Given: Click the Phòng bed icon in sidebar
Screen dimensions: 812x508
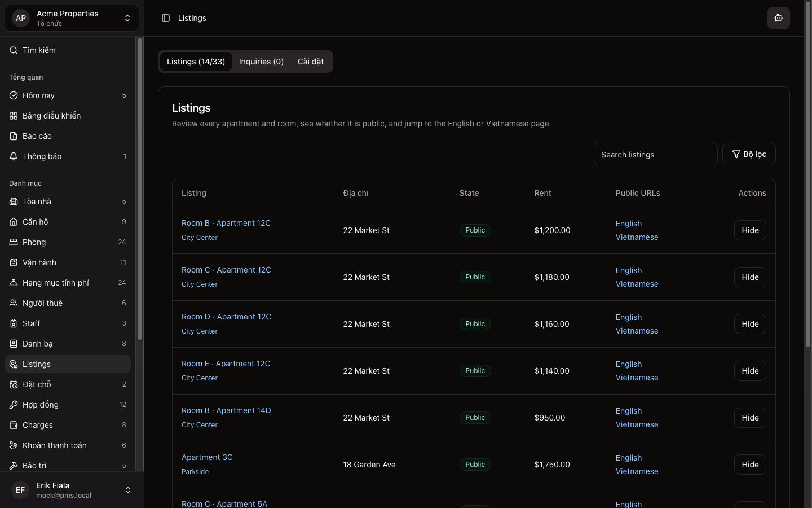Looking at the screenshot, I should click(x=14, y=242).
